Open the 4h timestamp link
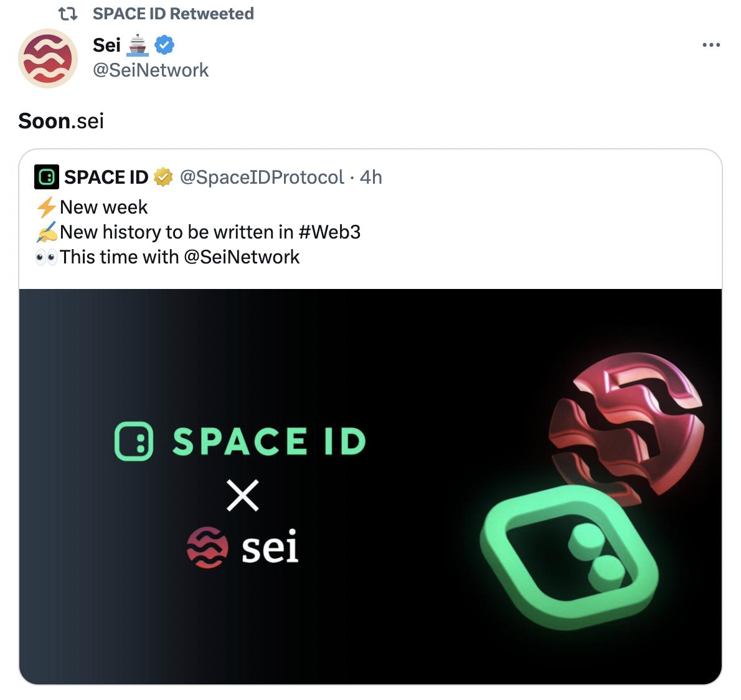Viewport: 741px width, 700px height. point(370,177)
